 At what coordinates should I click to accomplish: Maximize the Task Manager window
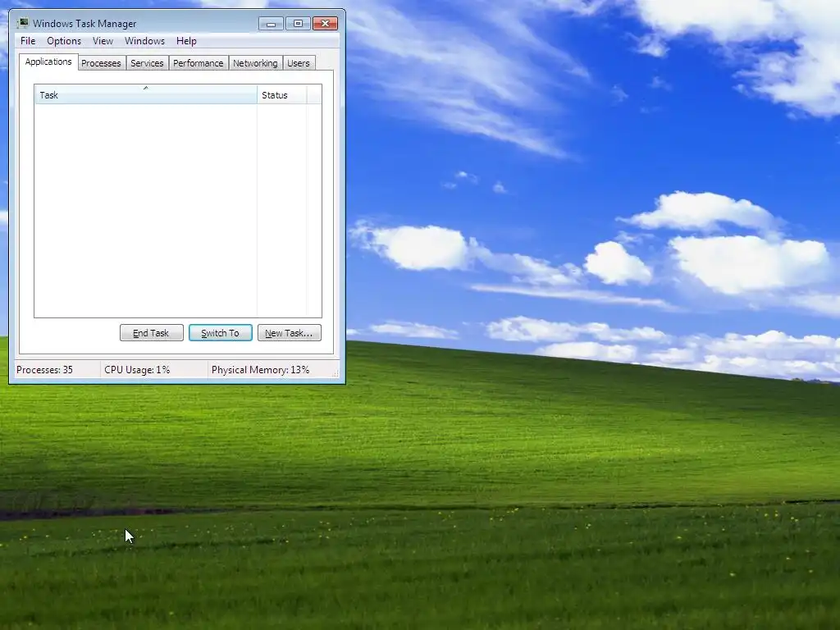[x=298, y=24]
